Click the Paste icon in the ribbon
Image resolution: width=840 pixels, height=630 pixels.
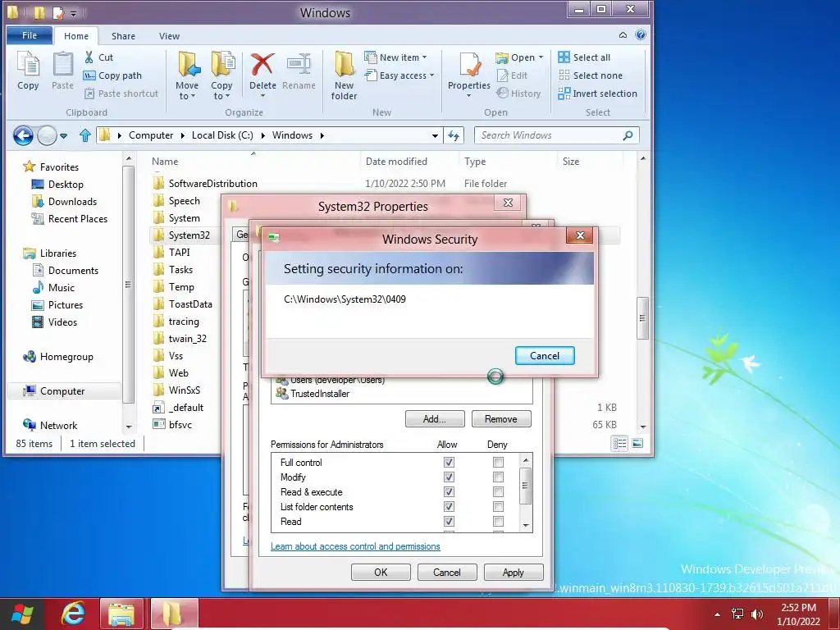click(62, 71)
